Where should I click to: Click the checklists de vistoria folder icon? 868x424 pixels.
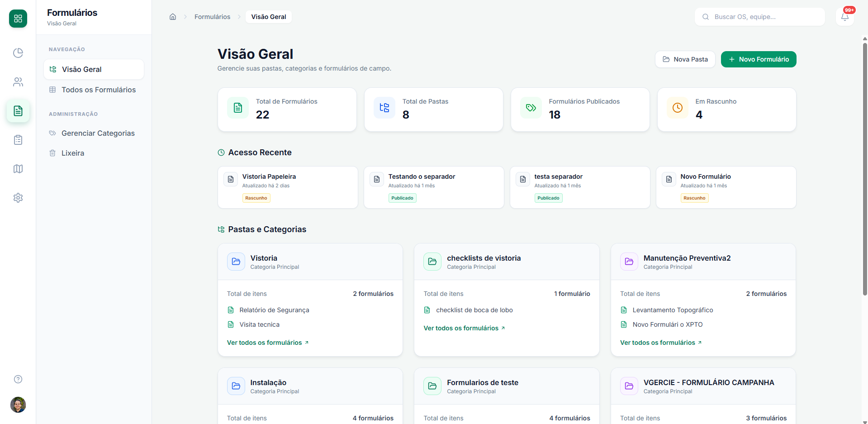tap(432, 262)
